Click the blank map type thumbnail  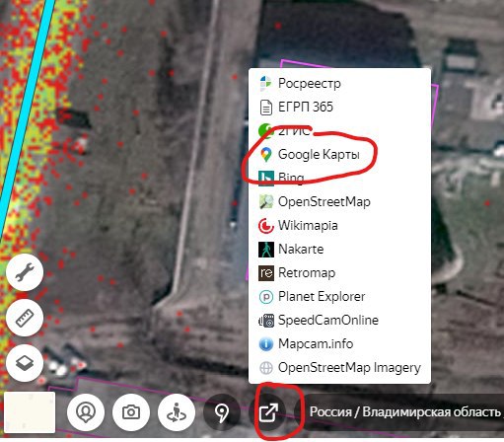(30, 412)
